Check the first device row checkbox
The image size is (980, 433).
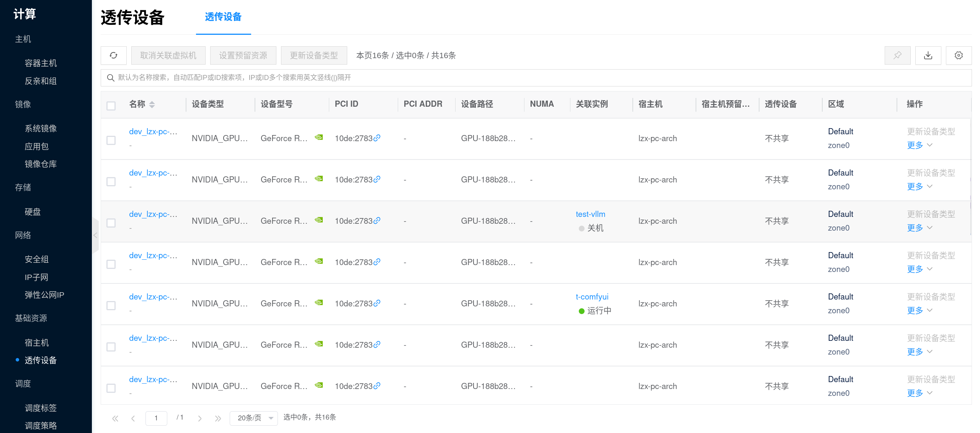[111, 140]
